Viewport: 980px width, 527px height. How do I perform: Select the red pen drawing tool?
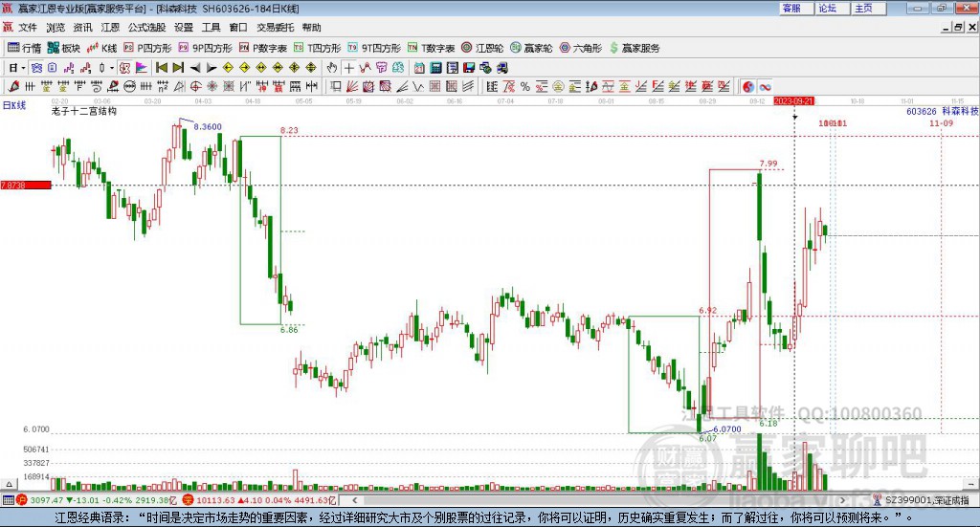click(x=13, y=87)
